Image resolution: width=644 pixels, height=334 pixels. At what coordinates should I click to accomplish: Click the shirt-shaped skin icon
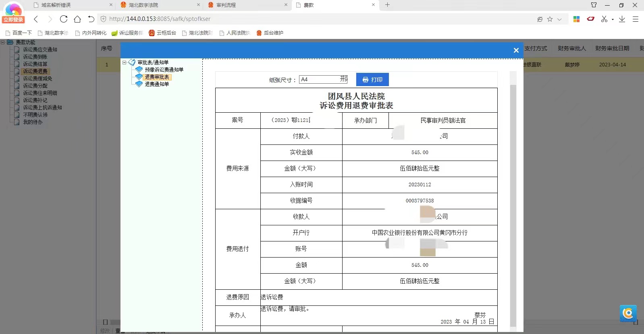(594, 5)
